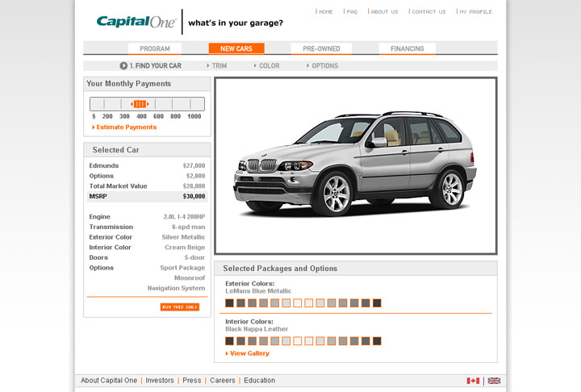
Task: Expand the Color step
Action: coord(269,66)
